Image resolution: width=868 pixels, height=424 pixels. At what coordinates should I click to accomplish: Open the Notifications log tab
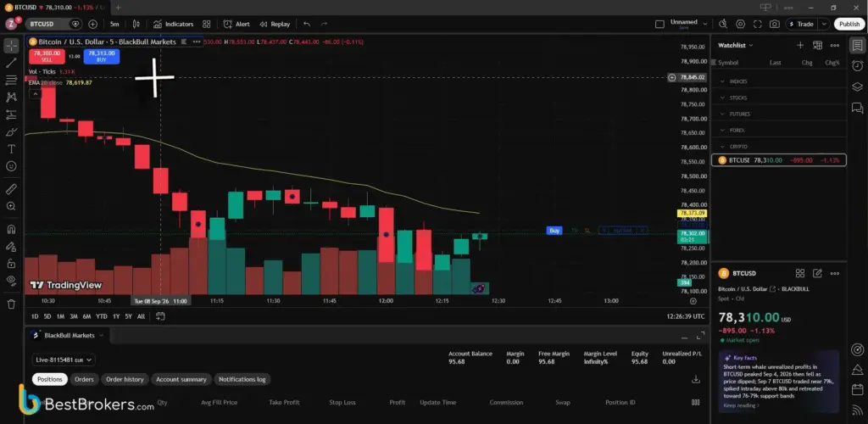[x=242, y=379]
